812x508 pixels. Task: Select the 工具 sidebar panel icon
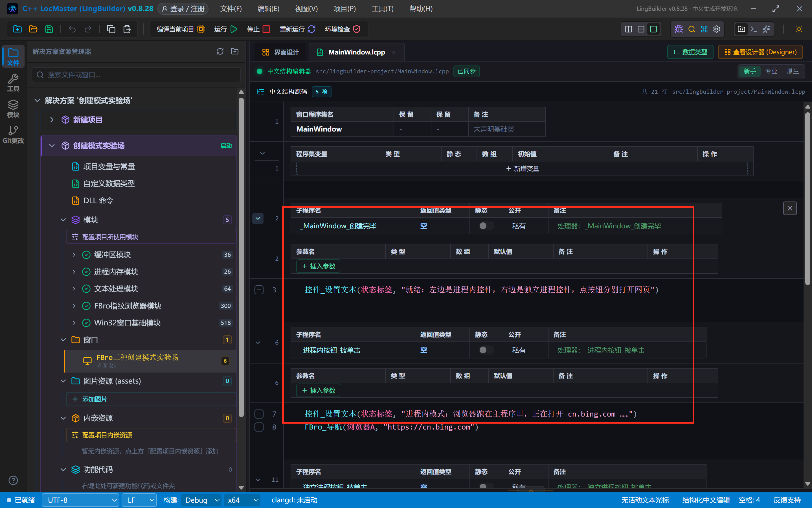point(13,82)
